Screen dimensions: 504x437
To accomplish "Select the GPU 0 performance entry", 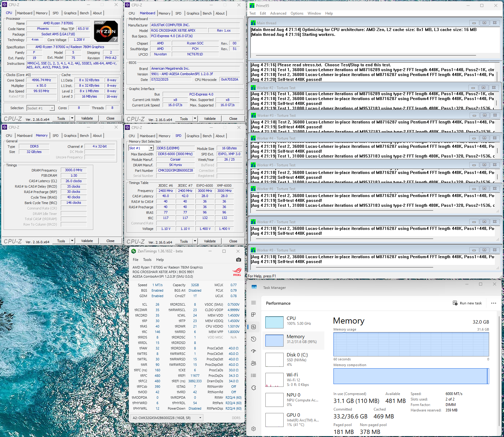I will pos(294,420).
